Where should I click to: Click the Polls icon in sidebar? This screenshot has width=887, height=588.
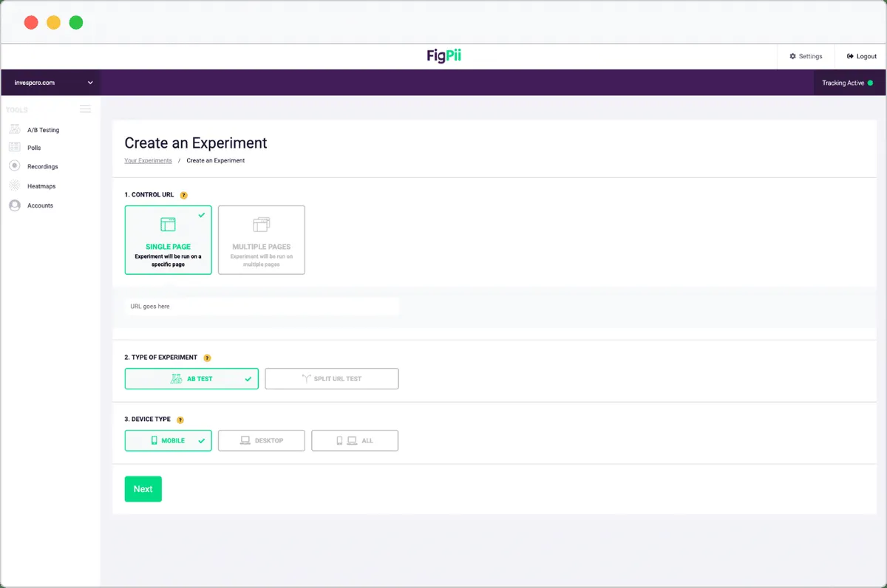[x=14, y=148]
